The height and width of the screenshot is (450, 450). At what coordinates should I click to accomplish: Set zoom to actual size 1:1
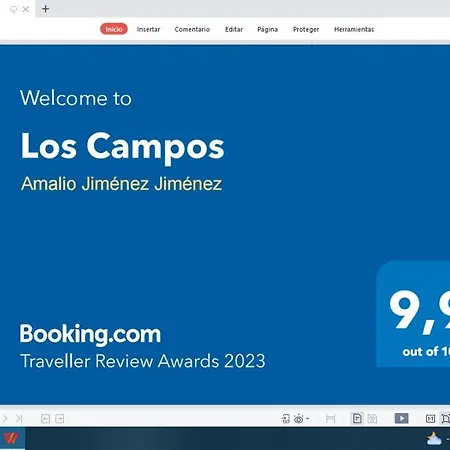point(430,418)
